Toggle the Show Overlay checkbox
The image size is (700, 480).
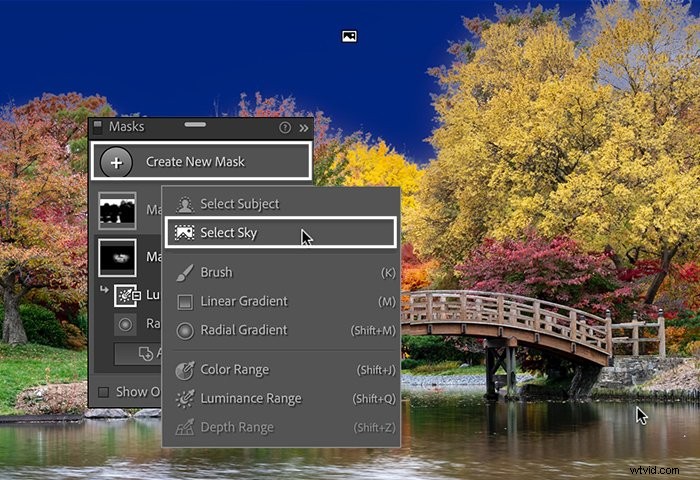104,392
